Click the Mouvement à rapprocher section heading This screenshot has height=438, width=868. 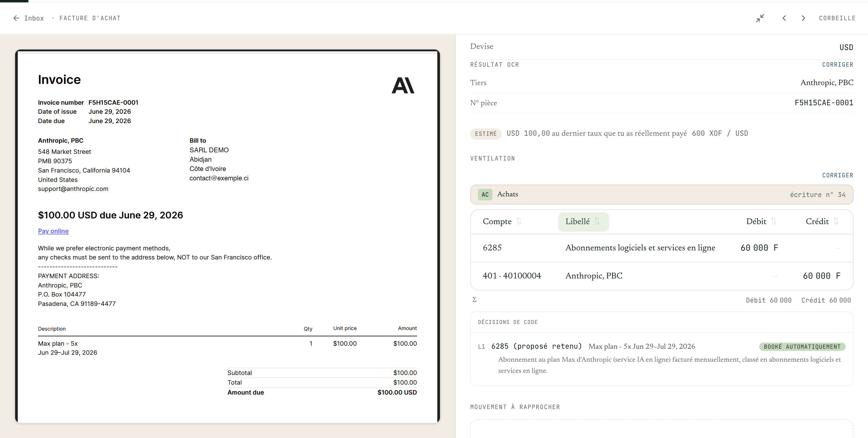(x=515, y=407)
